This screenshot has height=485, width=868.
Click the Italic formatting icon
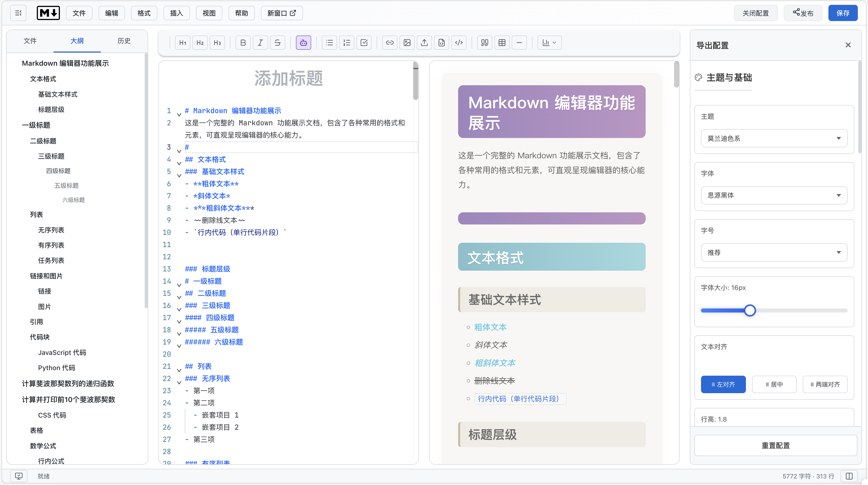[260, 43]
